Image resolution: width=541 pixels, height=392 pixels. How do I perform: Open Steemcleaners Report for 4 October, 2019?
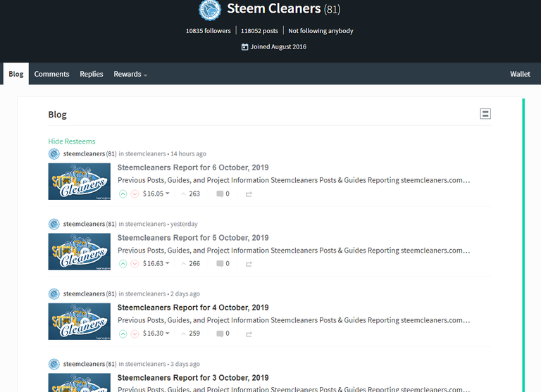[193, 308]
